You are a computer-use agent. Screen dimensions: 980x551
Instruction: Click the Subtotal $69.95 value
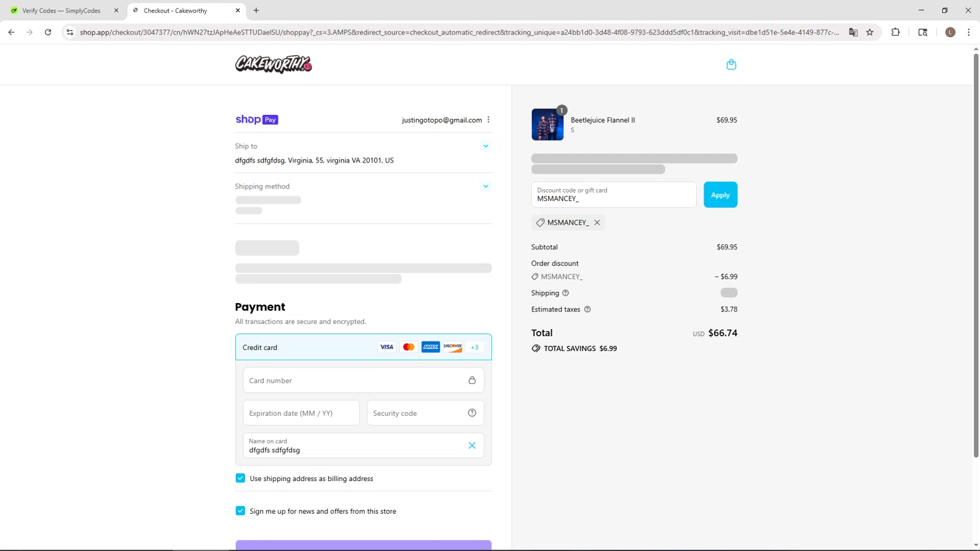727,247
